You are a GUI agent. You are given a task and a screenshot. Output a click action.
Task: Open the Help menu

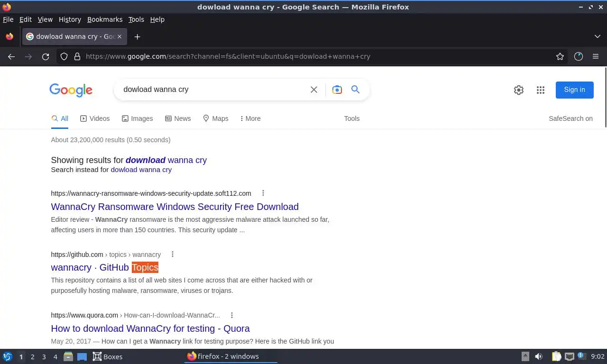tap(157, 19)
